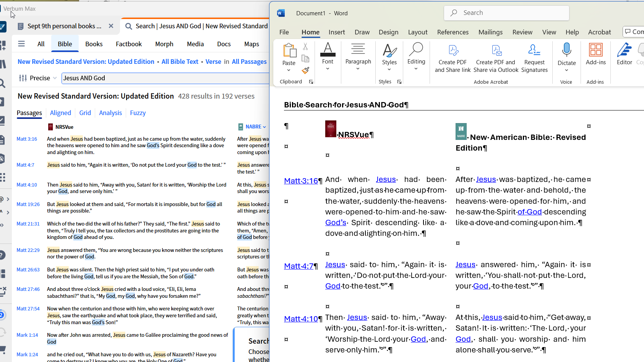
Task: Click the NRSVue cover image in Word document
Action: tap(331, 129)
